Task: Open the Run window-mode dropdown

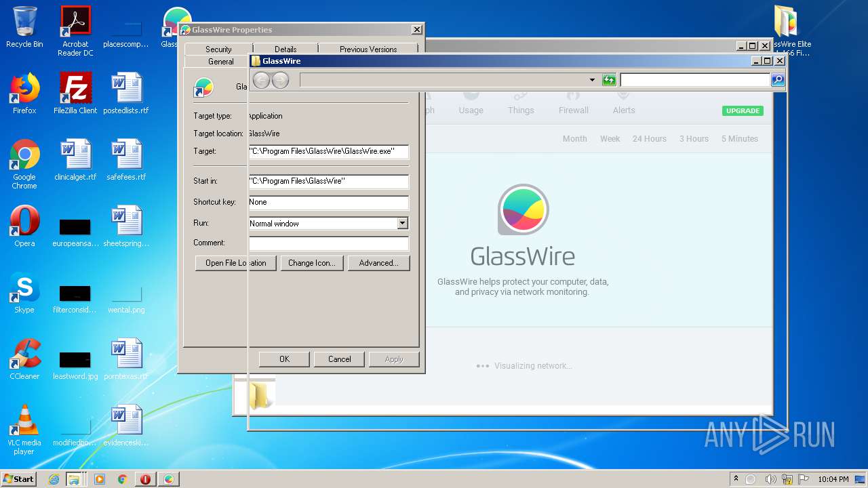Action: (x=402, y=223)
